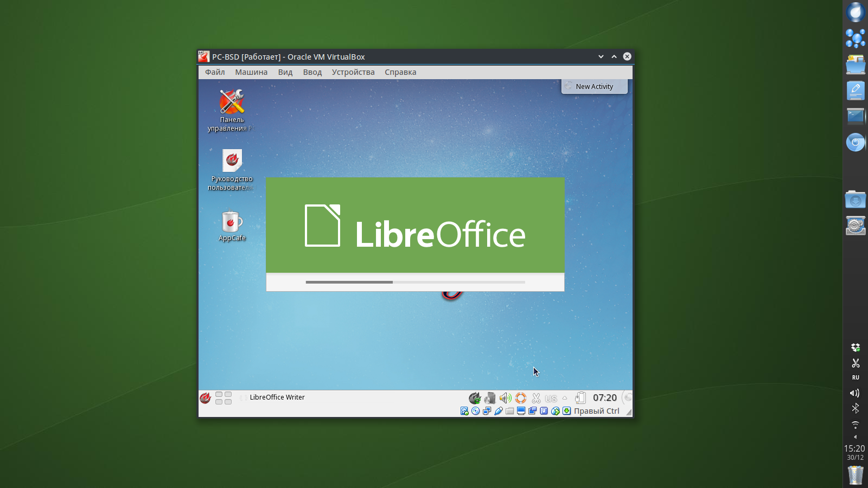Open the Ввод menu
Viewport: 868px width, 488px height.
tap(312, 72)
